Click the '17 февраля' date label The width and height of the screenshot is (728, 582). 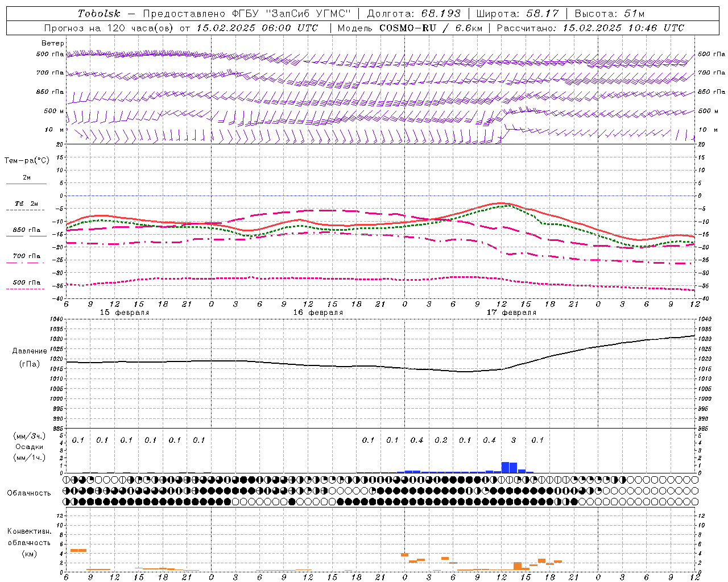(x=511, y=313)
